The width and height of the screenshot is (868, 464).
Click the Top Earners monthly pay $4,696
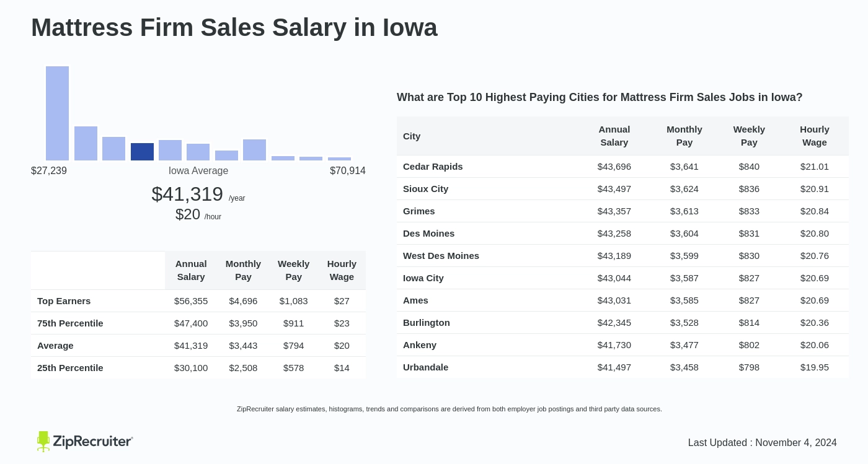(243, 301)
